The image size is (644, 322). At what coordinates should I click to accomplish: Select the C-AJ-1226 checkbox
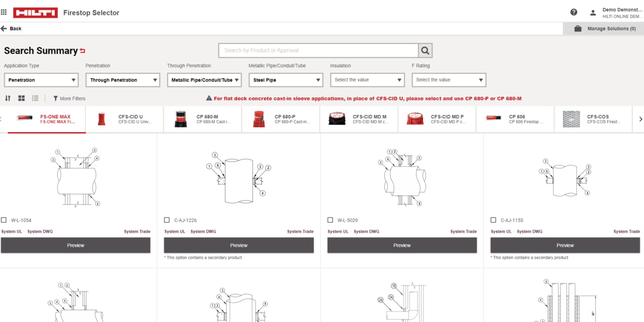tap(167, 220)
